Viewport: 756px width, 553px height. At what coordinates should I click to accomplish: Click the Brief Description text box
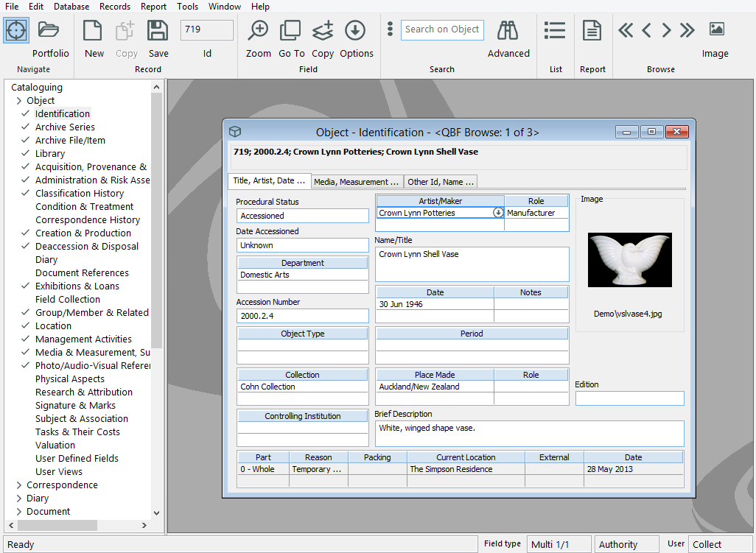click(529, 434)
